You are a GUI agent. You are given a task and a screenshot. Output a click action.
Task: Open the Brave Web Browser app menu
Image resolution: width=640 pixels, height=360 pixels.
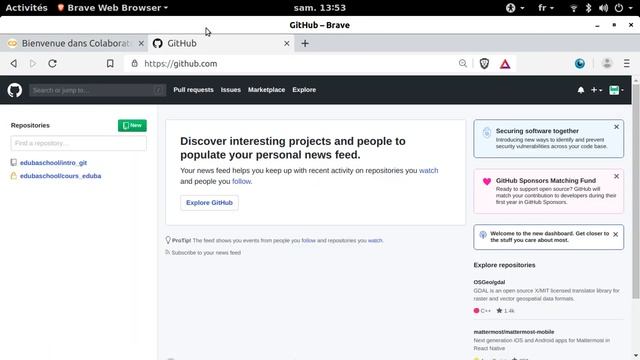[x=113, y=8]
